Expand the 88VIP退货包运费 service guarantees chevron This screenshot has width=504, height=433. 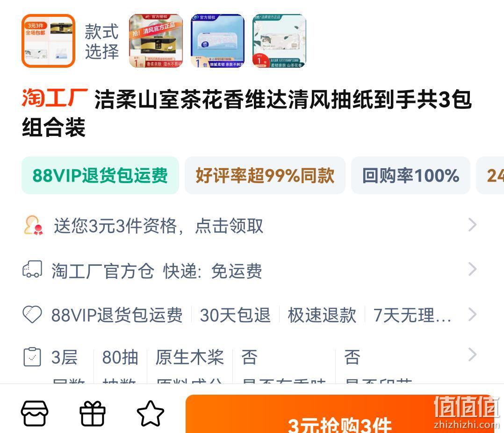[x=472, y=314]
